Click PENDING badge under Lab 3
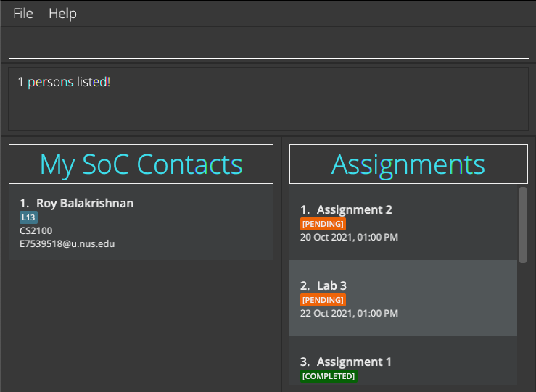536x392 pixels. (323, 300)
